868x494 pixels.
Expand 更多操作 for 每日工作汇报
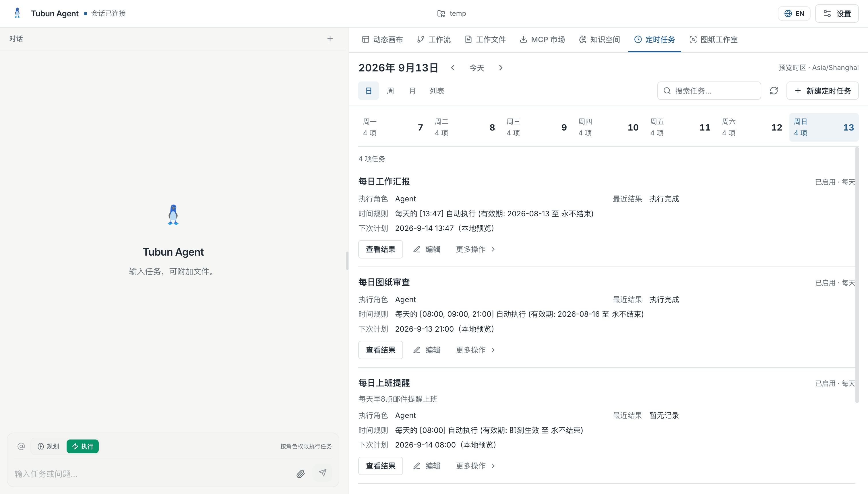tap(476, 249)
